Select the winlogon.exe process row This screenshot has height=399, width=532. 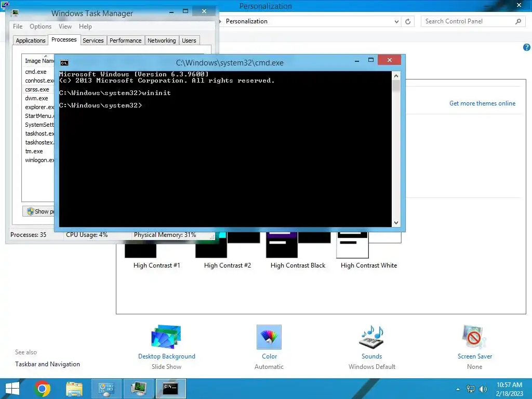coord(38,160)
